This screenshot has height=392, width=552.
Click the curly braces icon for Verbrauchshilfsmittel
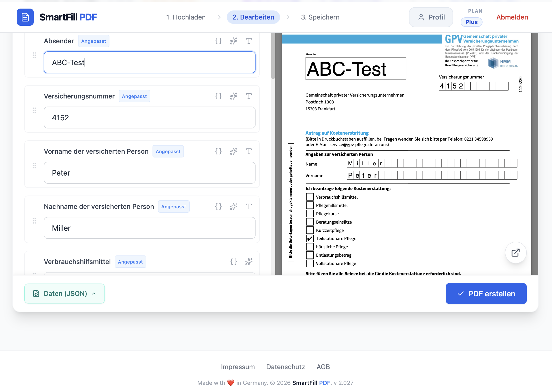(x=233, y=262)
